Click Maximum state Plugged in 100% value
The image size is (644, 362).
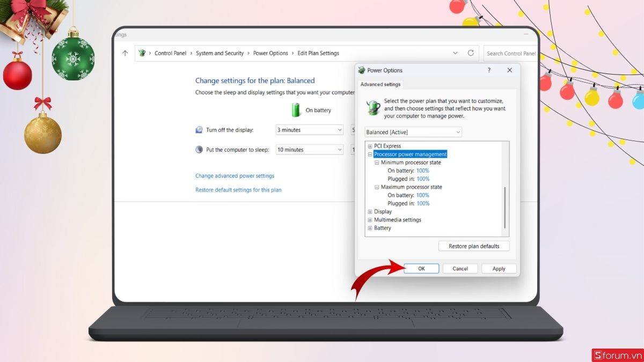[x=423, y=204]
